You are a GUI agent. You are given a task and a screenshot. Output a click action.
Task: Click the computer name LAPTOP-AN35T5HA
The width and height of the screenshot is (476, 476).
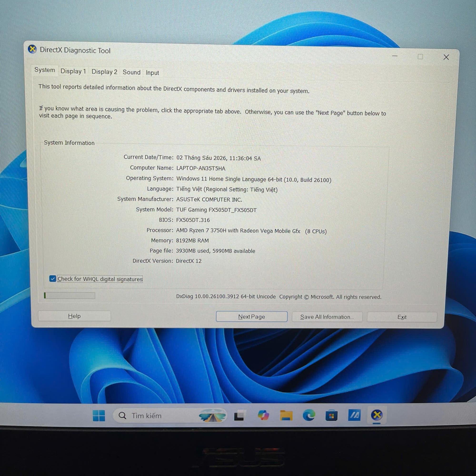click(x=201, y=168)
